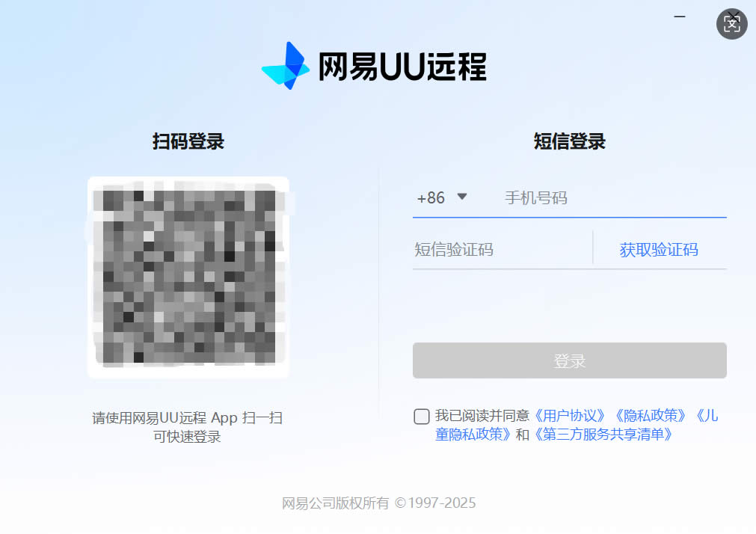Screen dimensions: 756x534
Task: Open the 《隐私政策》 link
Action: click(650, 415)
